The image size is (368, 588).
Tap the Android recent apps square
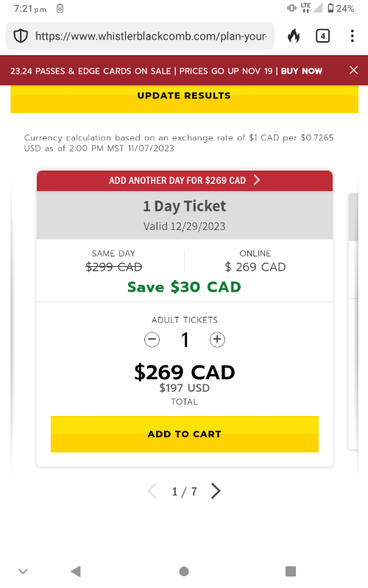[x=291, y=571]
